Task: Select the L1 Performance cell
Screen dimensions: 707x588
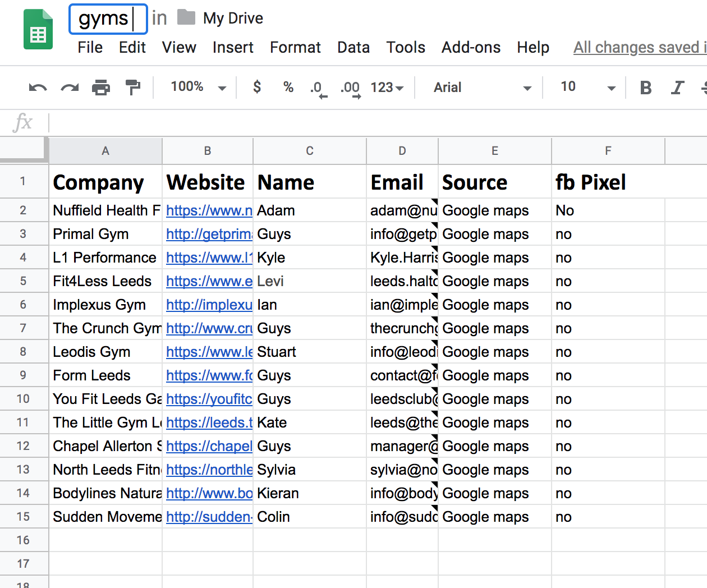Action: tap(105, 258)
